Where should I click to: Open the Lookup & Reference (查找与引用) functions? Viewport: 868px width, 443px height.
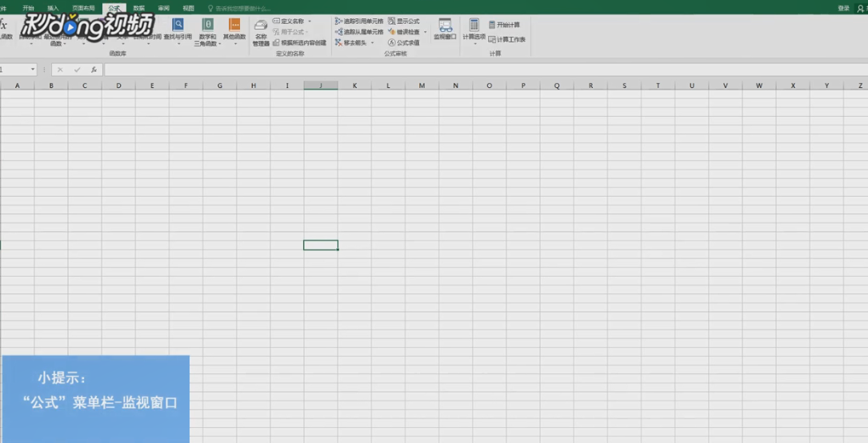178,31
